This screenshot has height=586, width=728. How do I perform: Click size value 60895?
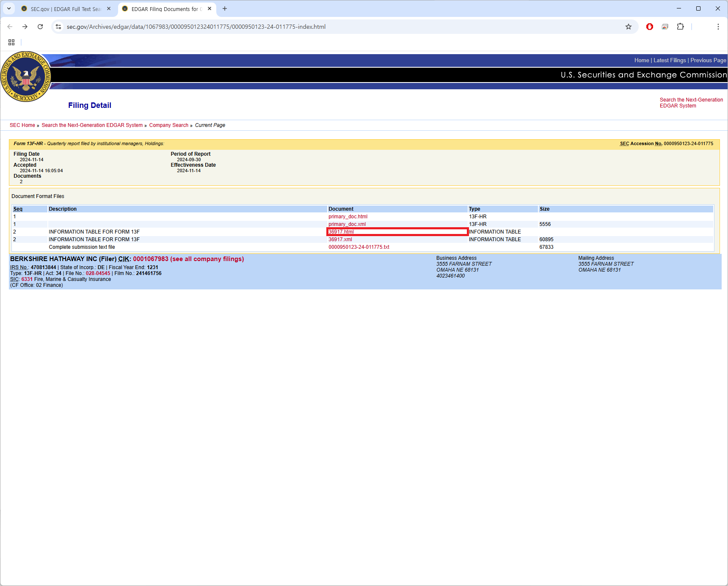[546, 239]
